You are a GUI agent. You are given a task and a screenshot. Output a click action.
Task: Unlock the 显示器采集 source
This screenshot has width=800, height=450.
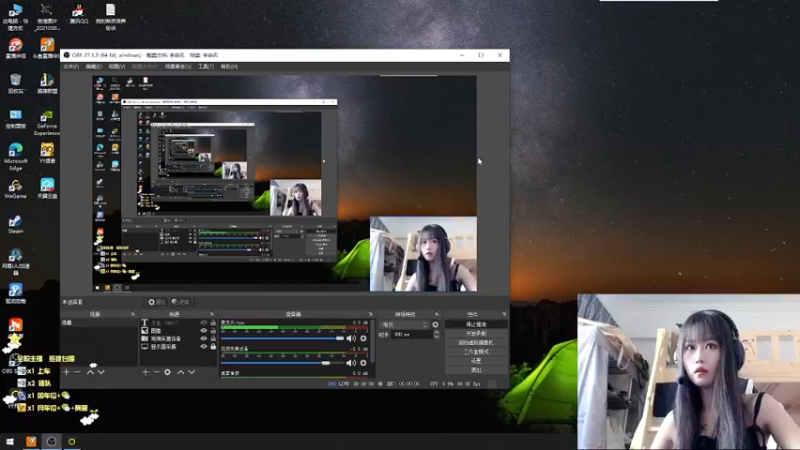point(213,346)
